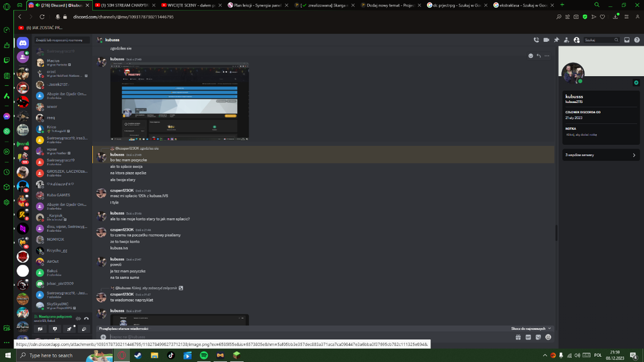Viewport: 644px width, 362px height.
Task: Open the gift picker icon
Action: pos(518,337)
